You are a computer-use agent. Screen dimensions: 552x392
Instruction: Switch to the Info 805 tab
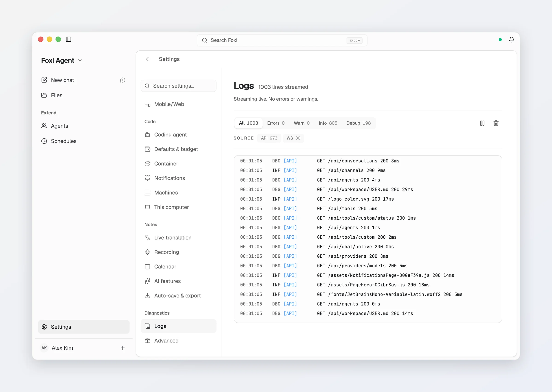(328, 123)
